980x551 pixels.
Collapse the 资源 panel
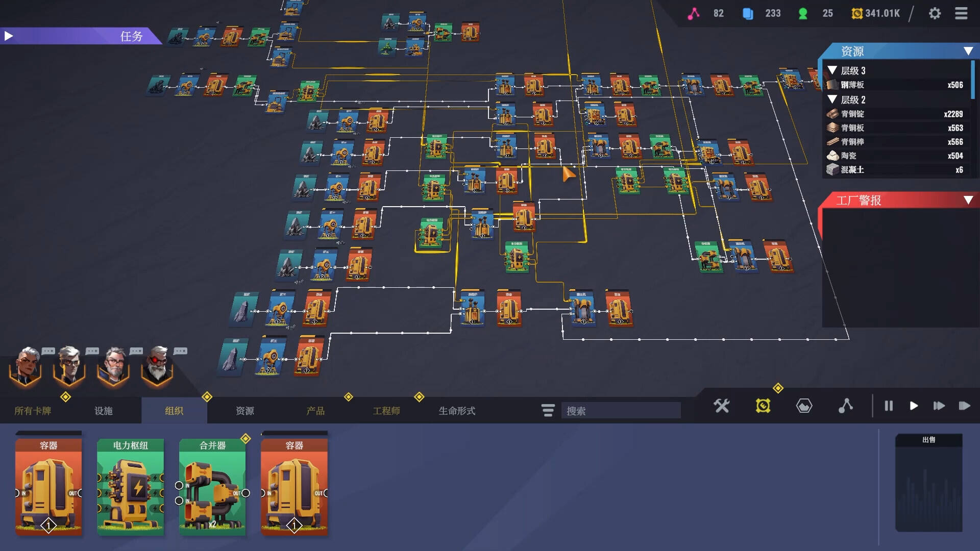tap(968, 51)
